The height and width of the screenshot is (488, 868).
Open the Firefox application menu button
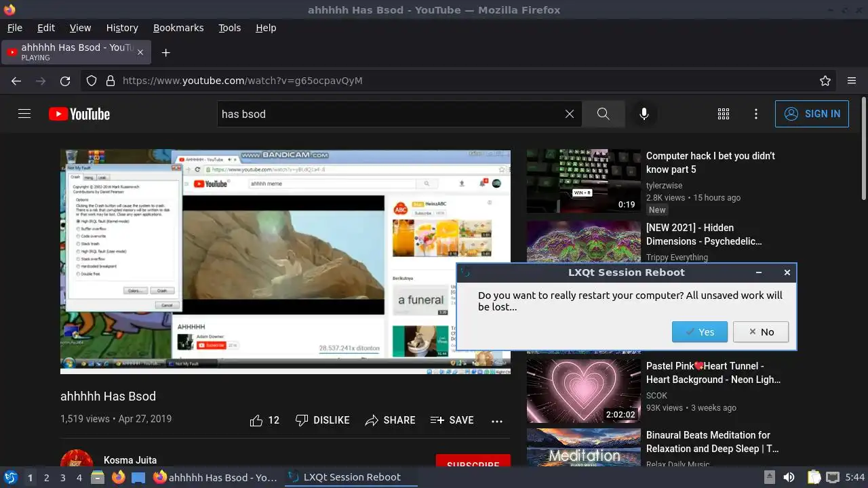[852, 81]
